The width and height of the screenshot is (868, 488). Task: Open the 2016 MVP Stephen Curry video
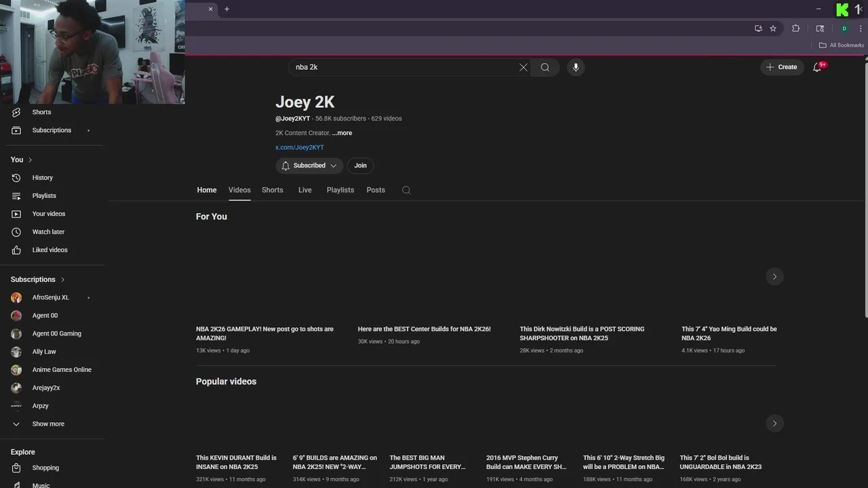(526, 462)
